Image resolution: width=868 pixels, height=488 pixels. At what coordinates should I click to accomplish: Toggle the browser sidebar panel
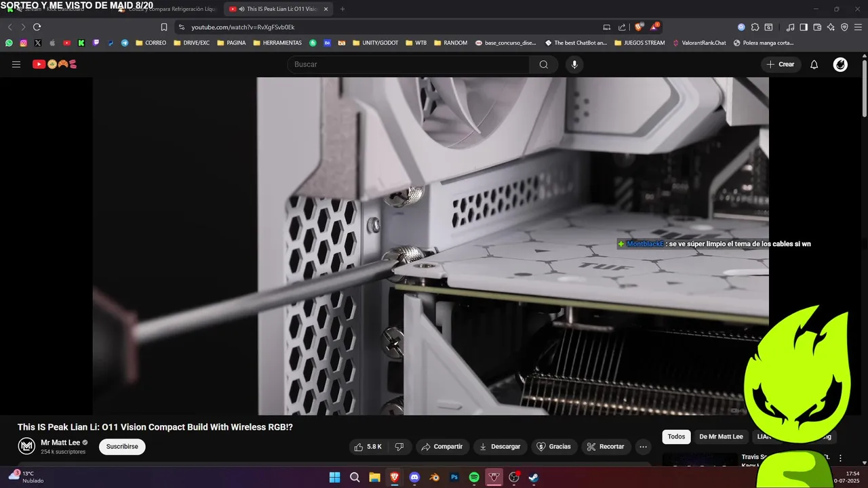pyautogui.click(x=804, y=27)
